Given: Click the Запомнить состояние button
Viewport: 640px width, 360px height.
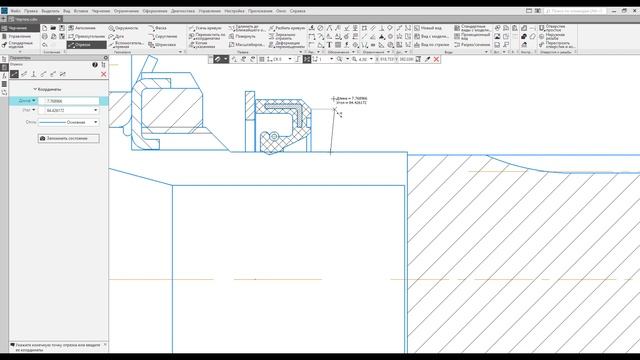Looking at the screenshot, I should point(69,138).
